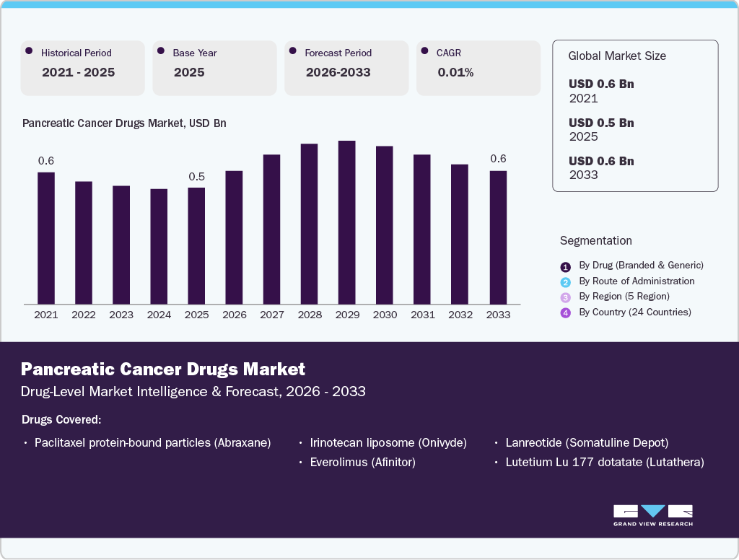
Task: Click the 2031 bar in the chart
Action: [x=421, y=229]
